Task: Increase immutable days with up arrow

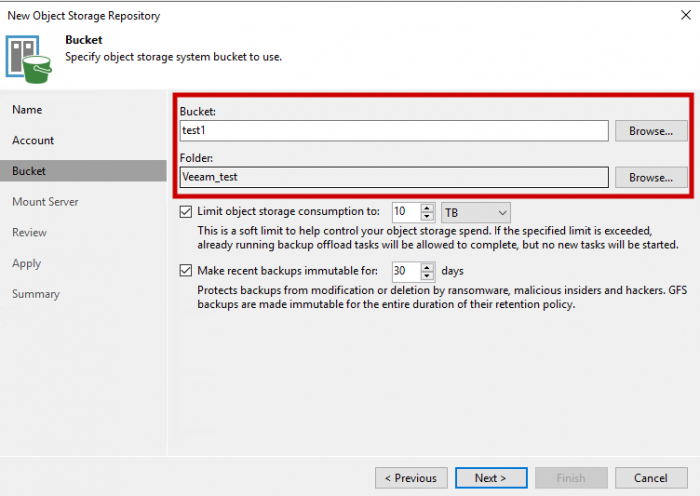Action: pyautogui.click(x=427, y=267)
